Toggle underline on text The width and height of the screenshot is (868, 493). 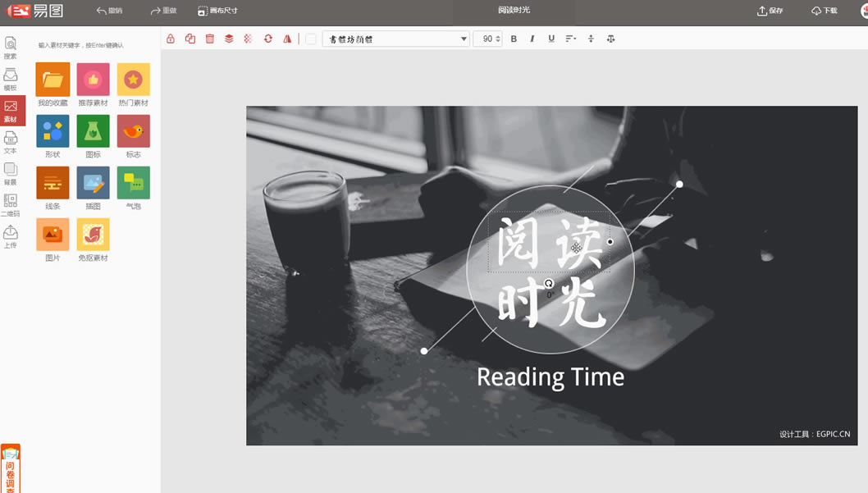click(551, 39)
